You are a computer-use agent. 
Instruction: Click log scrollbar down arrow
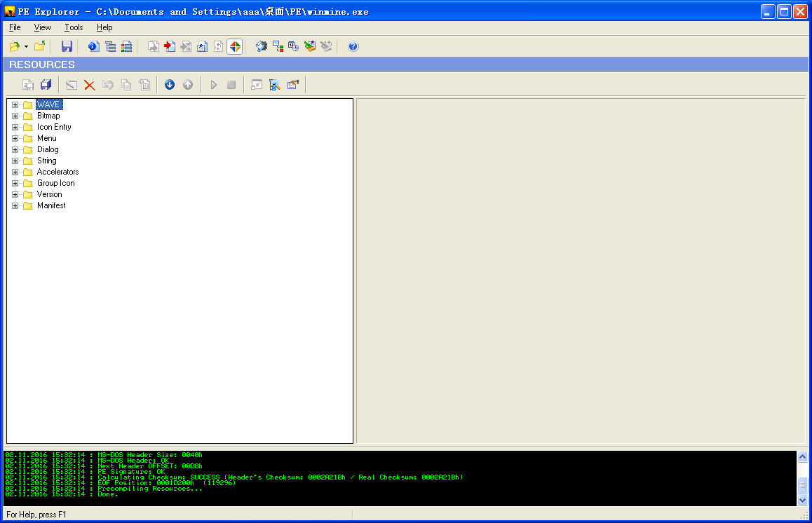point(802,501)
